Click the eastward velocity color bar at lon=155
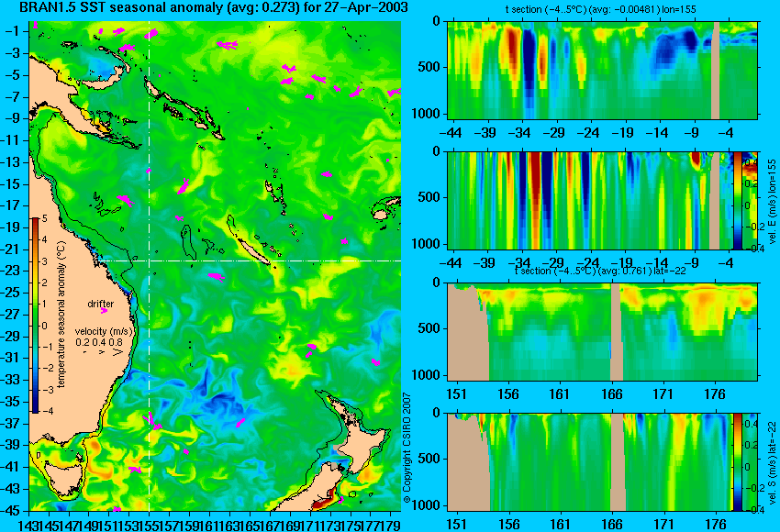The height and width of the screenshot is (532, 780). (738, 201)
